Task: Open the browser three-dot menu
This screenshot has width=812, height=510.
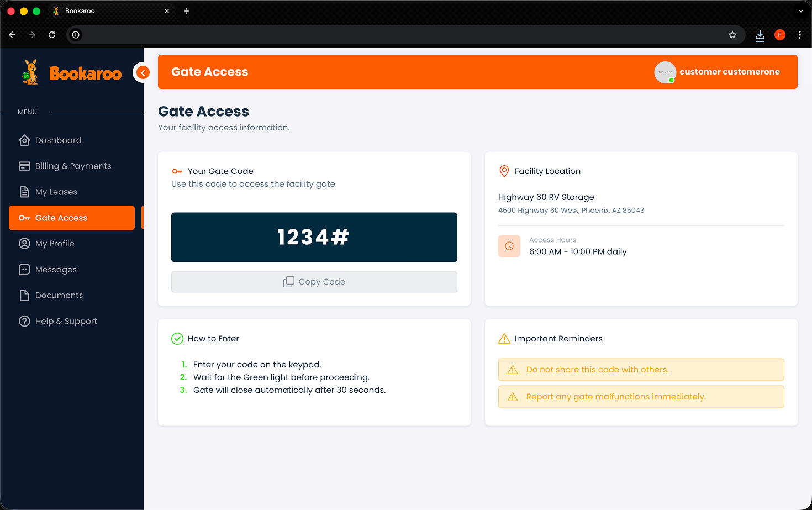Action: click(799, 35)
